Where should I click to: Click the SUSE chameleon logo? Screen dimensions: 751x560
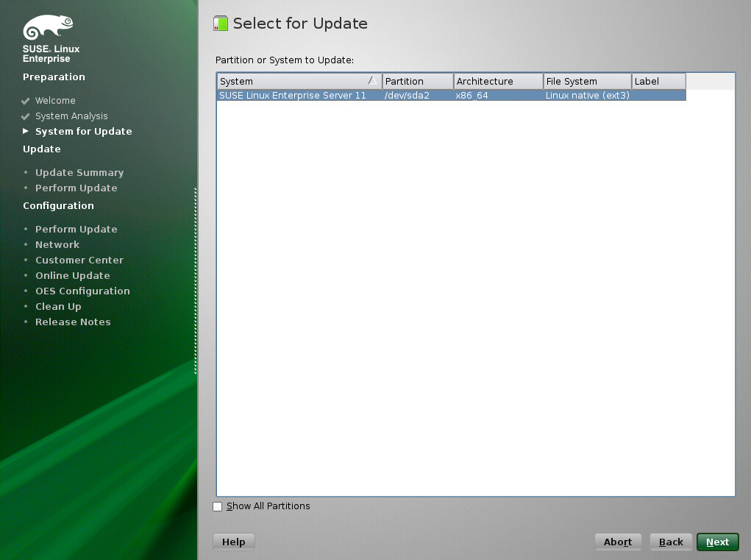pos(48,27)
